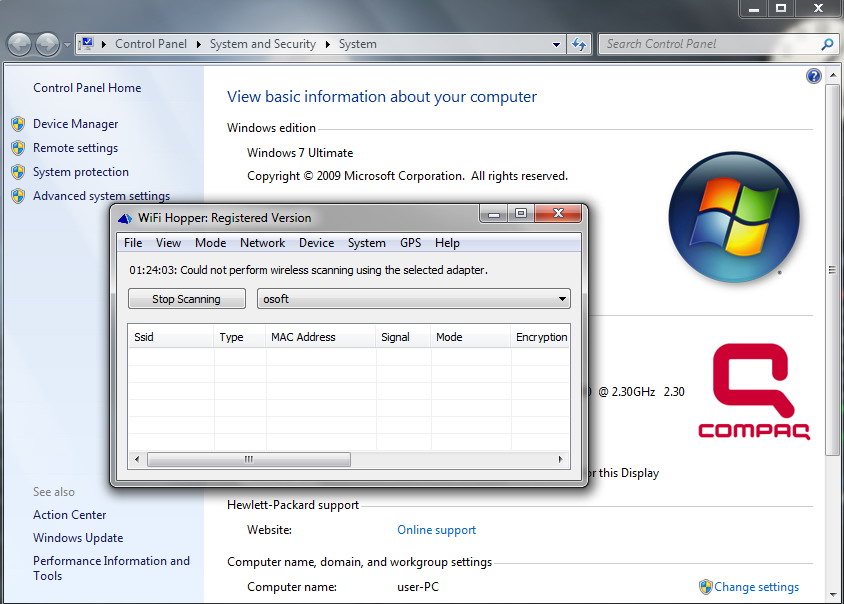The width and height of the screenshot is (844, 604).
Task: Open Windows Update link
Action: (x=78, y=538)
